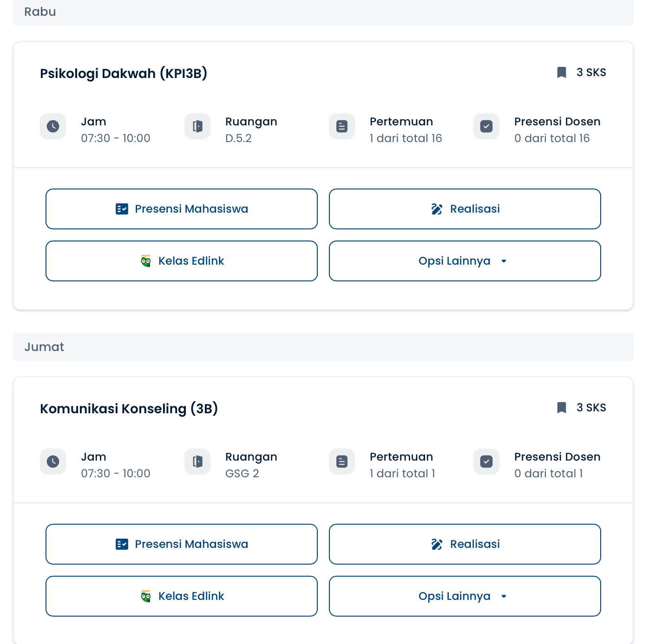Open Presensi Mahasiswa for Psikologi Dakwah
The image size is (649, 644).
182,209
